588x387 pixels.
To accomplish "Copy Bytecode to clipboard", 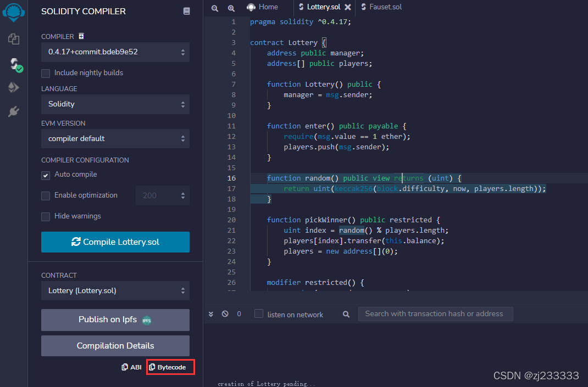I will (x=168, y=367).
